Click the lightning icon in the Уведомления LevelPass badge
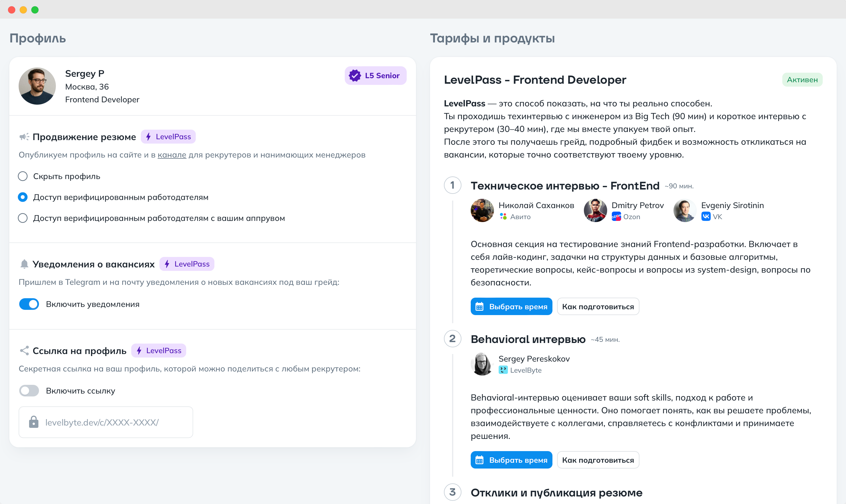This screenshot has height=504, width=846. tap(167, 264)
